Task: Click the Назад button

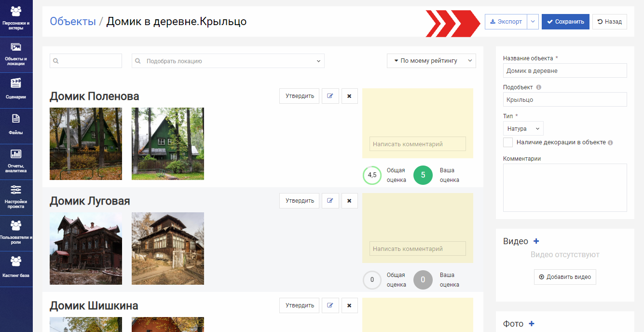Action: (x=610, y=22)
